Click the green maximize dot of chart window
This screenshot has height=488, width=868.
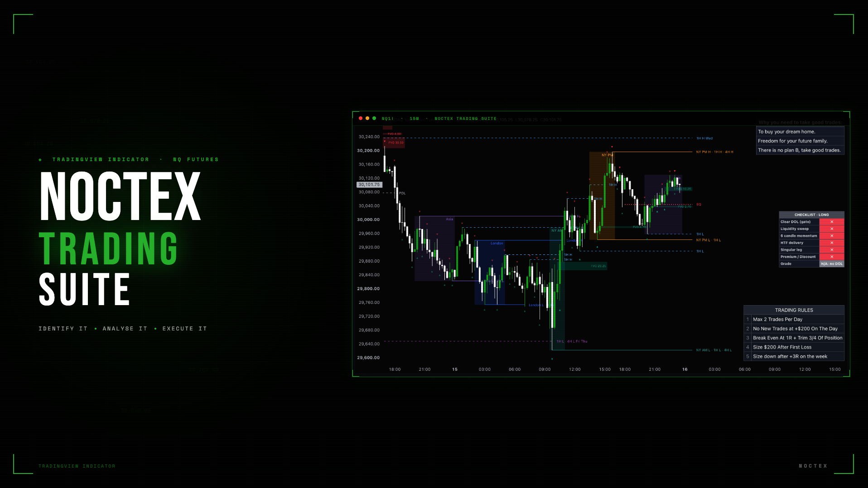pos(374,118)
